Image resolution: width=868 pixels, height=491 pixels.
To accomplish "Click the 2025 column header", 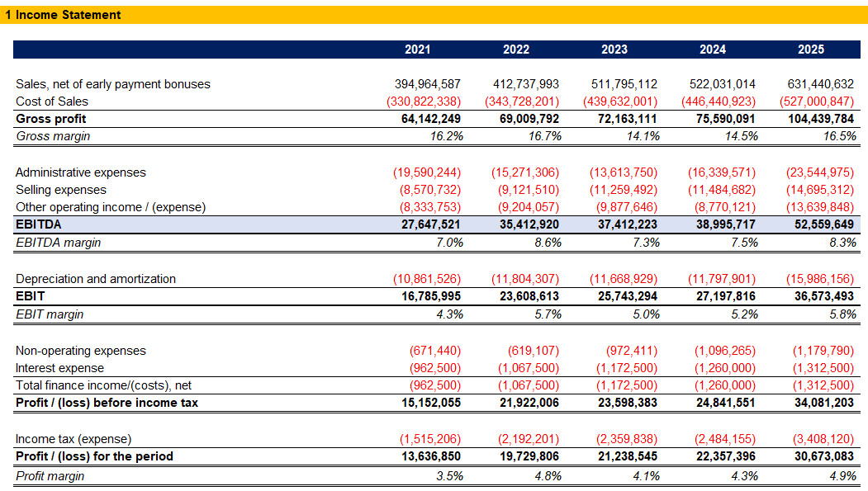I will point(811,50).
